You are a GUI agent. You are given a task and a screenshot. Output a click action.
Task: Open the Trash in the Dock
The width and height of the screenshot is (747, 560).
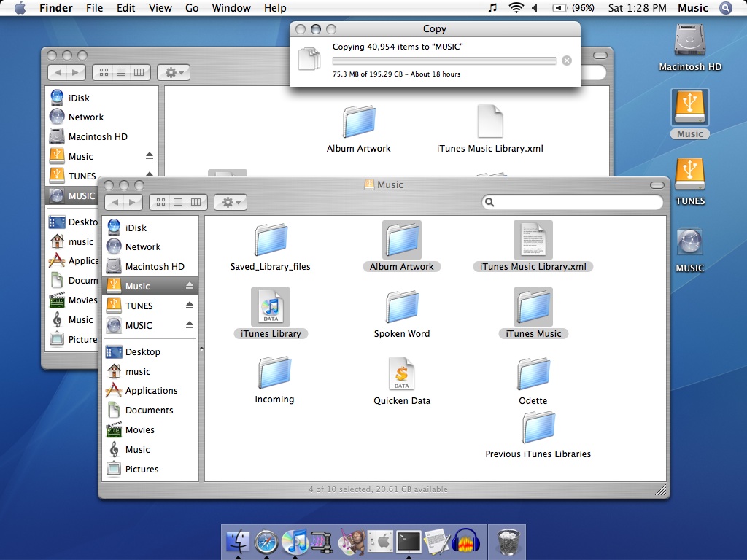tap(508, 541)
